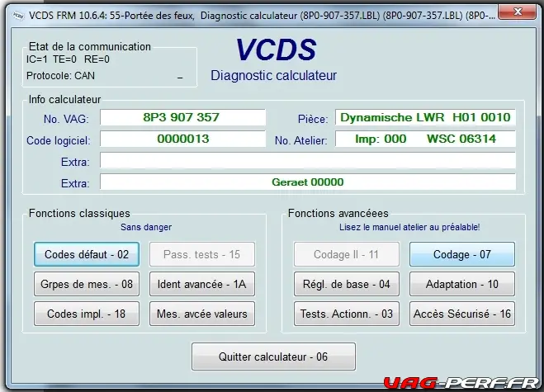Click the Extra field showing Geraet 00000
Screen dimensions: 544x392
(308, 182)
